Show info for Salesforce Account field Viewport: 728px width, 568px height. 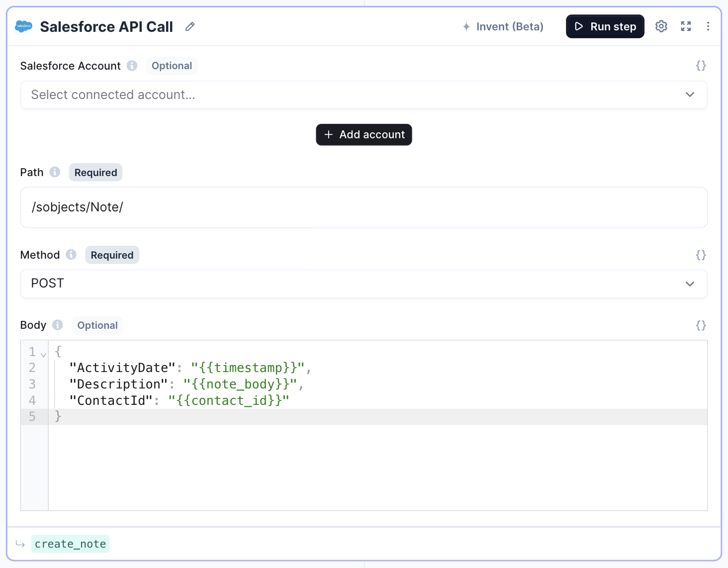[x=132, y=66]
